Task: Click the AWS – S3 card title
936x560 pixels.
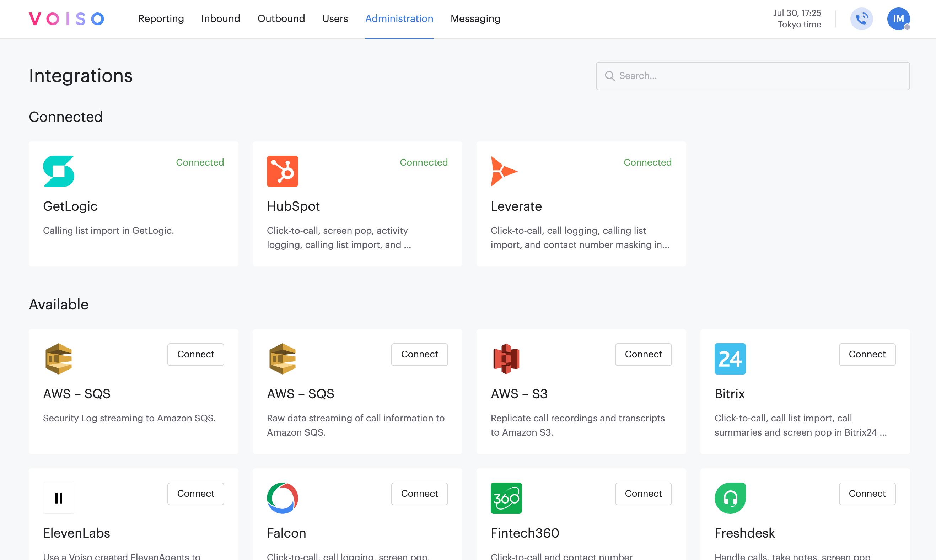Action: pyautogui.click(x=519, y=394)
